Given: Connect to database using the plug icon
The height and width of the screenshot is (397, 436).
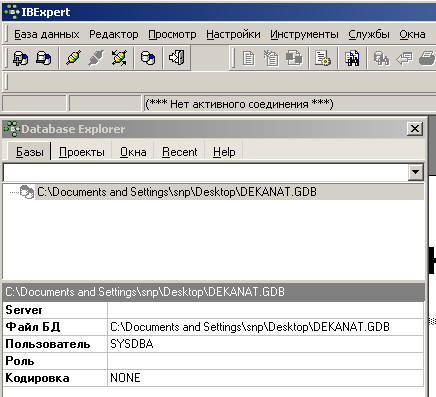Looking at the screenshot, I should [74, 58].
